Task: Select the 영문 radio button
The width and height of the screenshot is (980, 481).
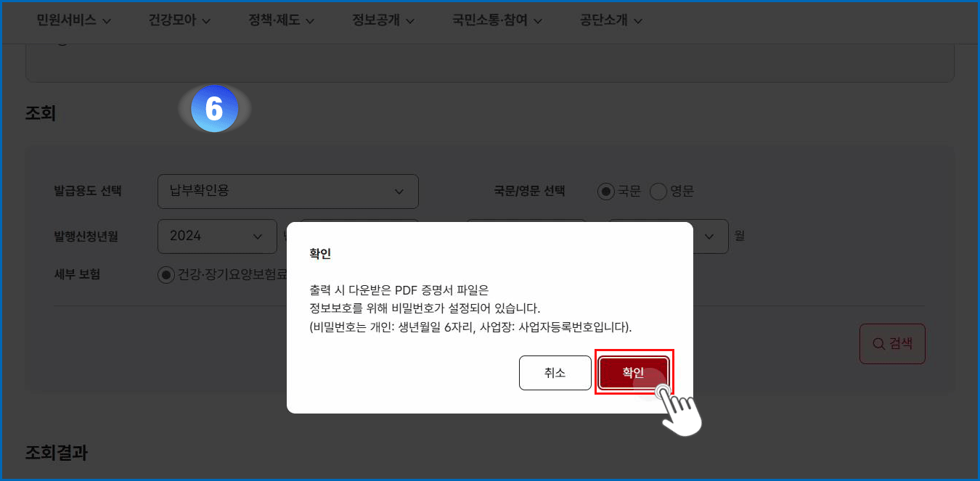Action: click(658, 192)
